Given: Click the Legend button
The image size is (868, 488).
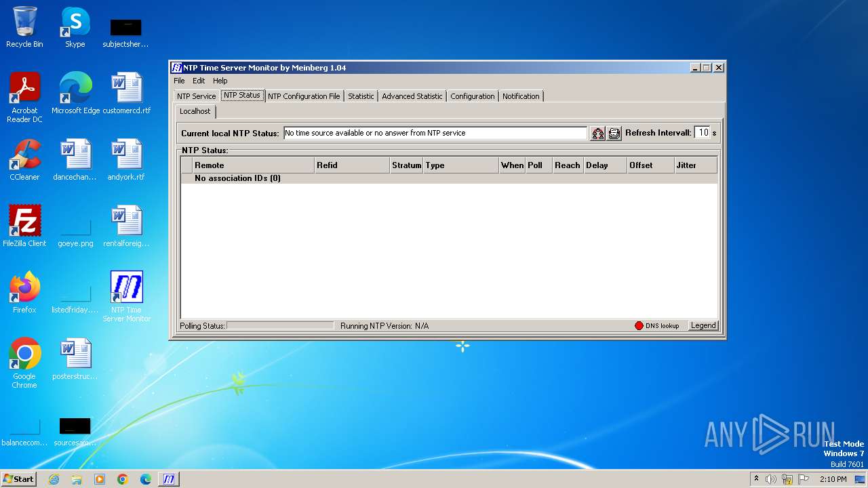Looking at the screenshot, I should click(x=703, y=326).
